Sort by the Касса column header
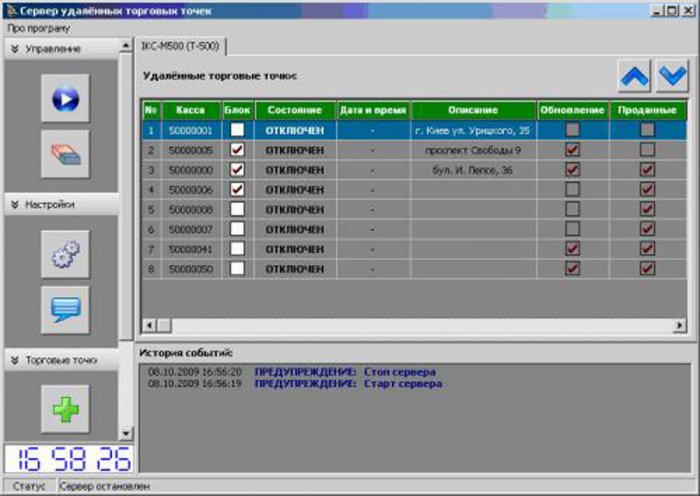The image size is (700, 496). tap(190, 110)
